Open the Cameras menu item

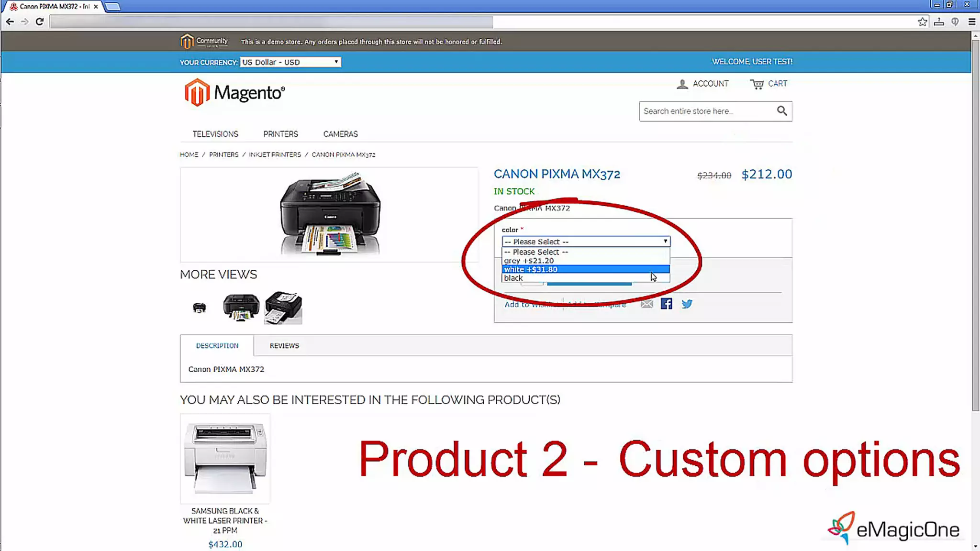click(340, 134)
